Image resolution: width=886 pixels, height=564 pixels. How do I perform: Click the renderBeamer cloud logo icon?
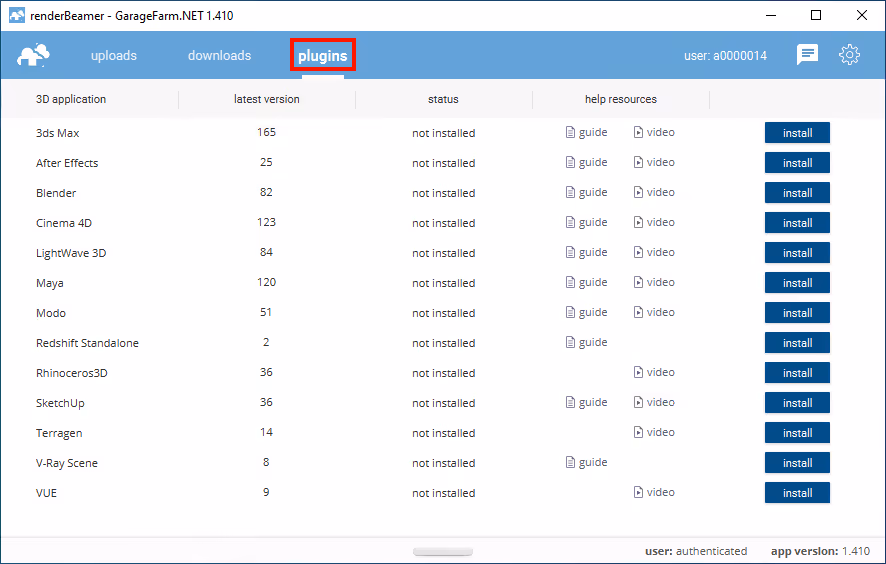coord(33,55)
